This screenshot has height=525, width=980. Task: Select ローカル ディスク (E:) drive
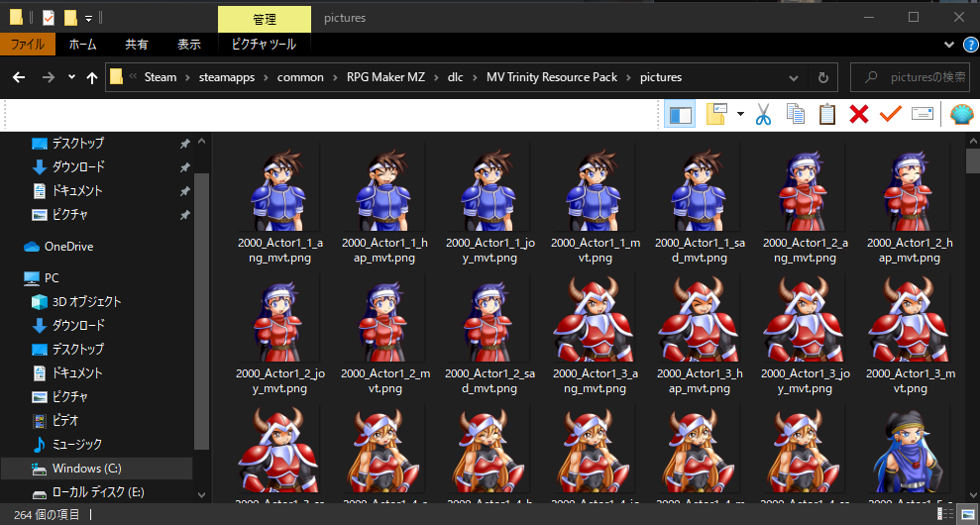pos(98,492)
